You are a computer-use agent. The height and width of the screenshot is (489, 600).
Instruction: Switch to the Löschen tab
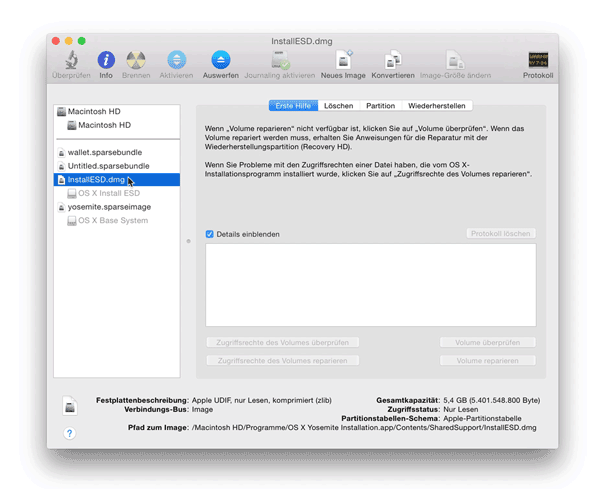338,106
